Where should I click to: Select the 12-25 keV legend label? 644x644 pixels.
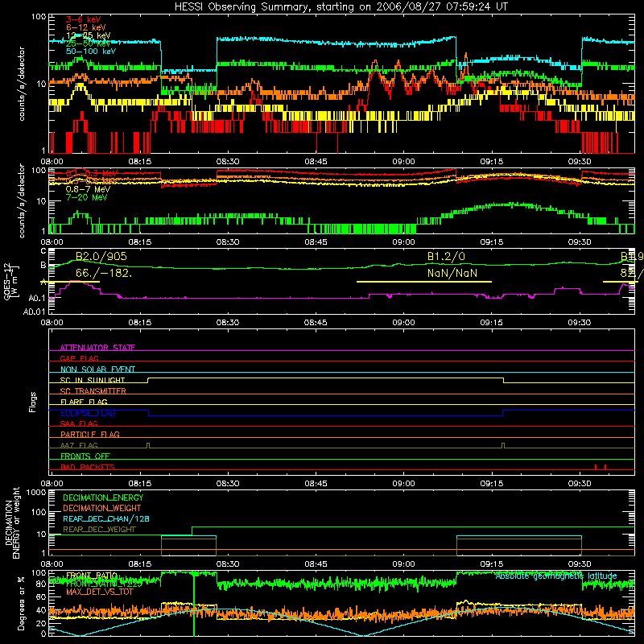tap(89, 35)
